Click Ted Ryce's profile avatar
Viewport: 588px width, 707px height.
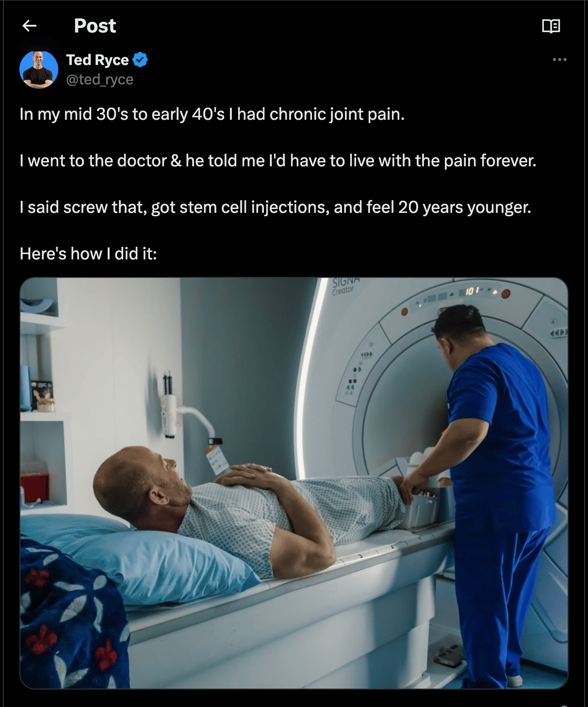click(x=39, y=69)
